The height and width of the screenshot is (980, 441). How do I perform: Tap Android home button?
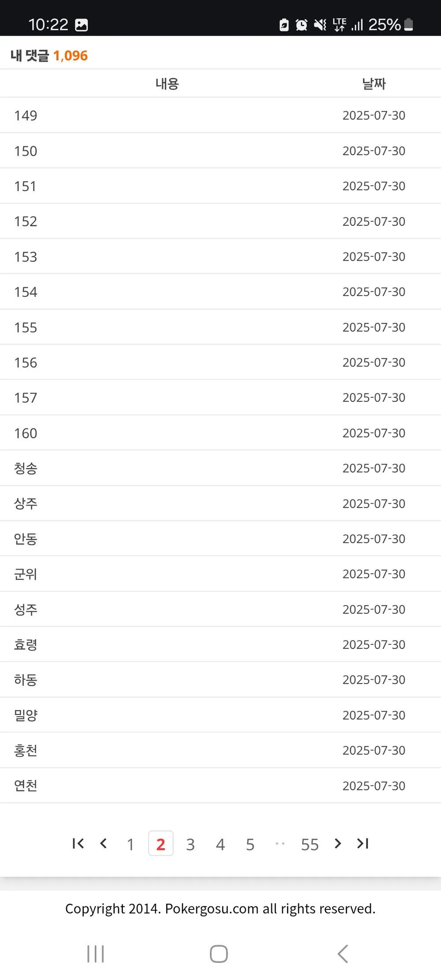219,954
